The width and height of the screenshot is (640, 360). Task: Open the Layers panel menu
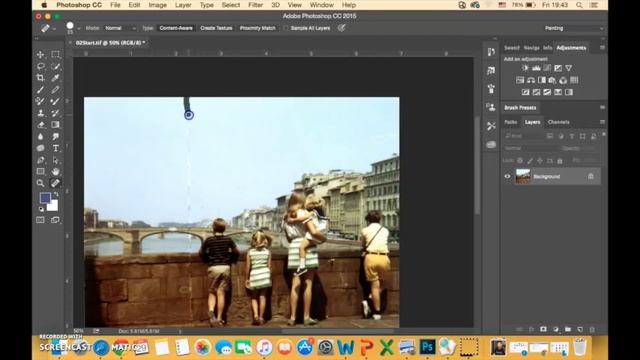pos(602,122)
